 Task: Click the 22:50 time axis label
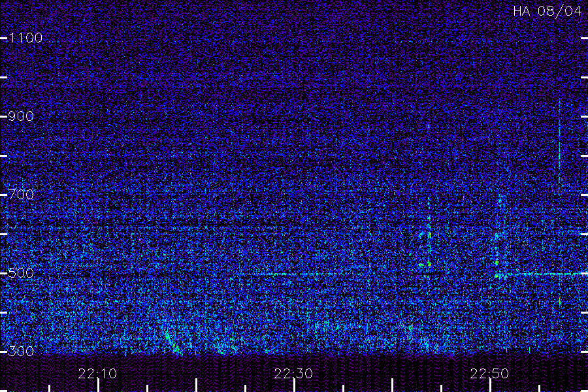click(489, 374)
